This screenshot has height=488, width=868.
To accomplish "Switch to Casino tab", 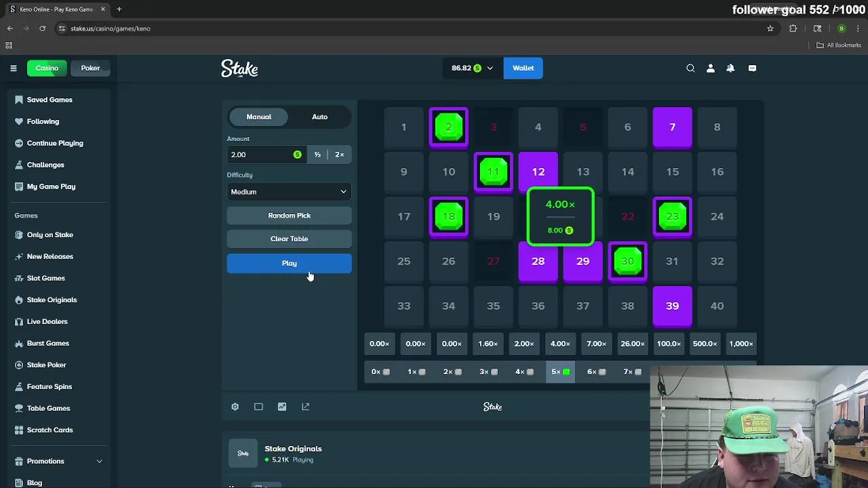I will (47, 68).
